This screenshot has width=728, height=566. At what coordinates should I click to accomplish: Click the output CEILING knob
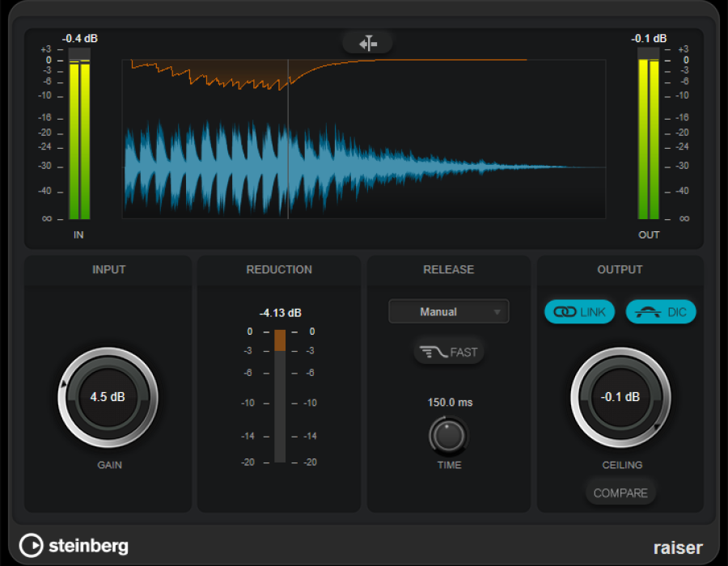[620, 397]
